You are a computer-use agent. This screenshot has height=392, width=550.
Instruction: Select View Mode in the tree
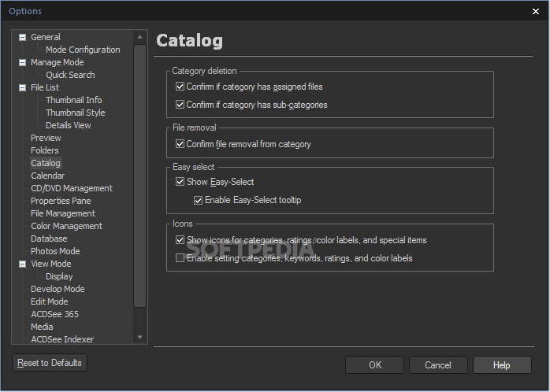pos(51,264)
